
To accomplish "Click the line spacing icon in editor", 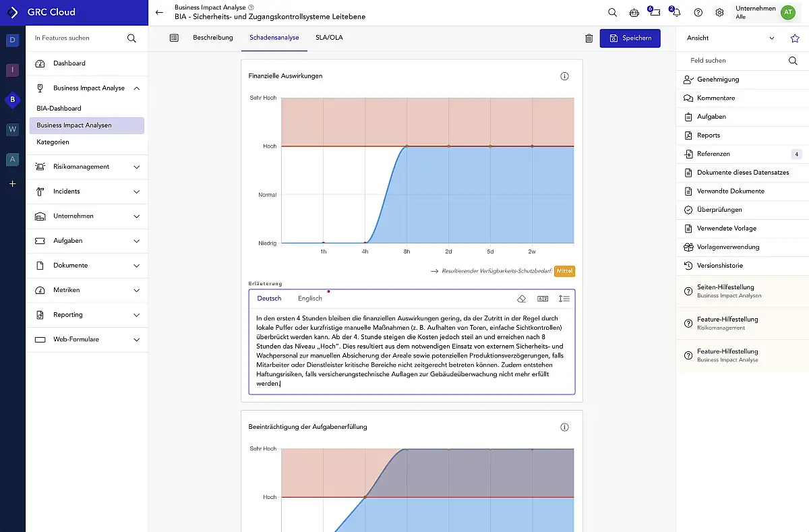I will [564, 299].
